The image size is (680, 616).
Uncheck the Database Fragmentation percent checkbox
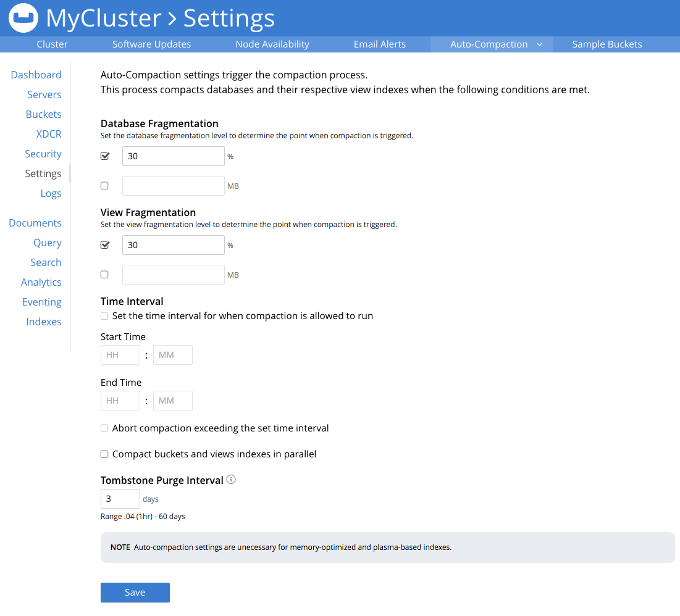point(104,156)
